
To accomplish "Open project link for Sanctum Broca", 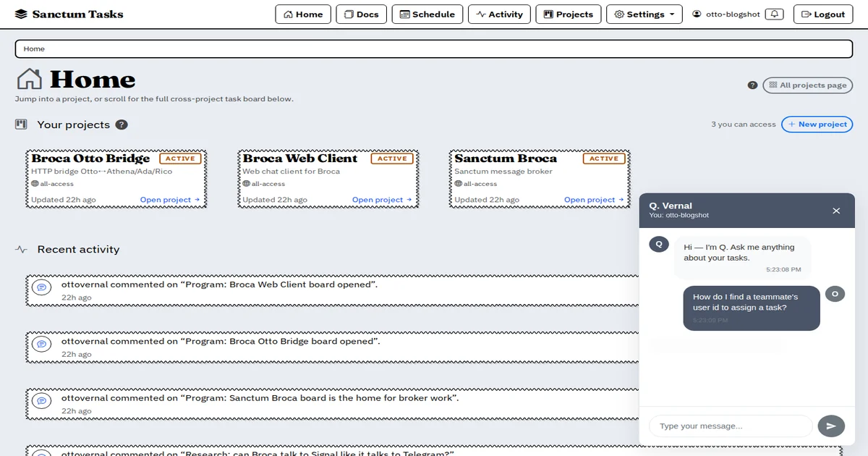I will pyautogui.click(x=594, y=200).
